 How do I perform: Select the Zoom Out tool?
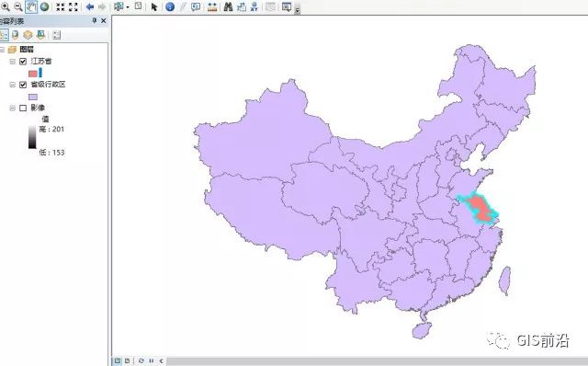(18, 6)
